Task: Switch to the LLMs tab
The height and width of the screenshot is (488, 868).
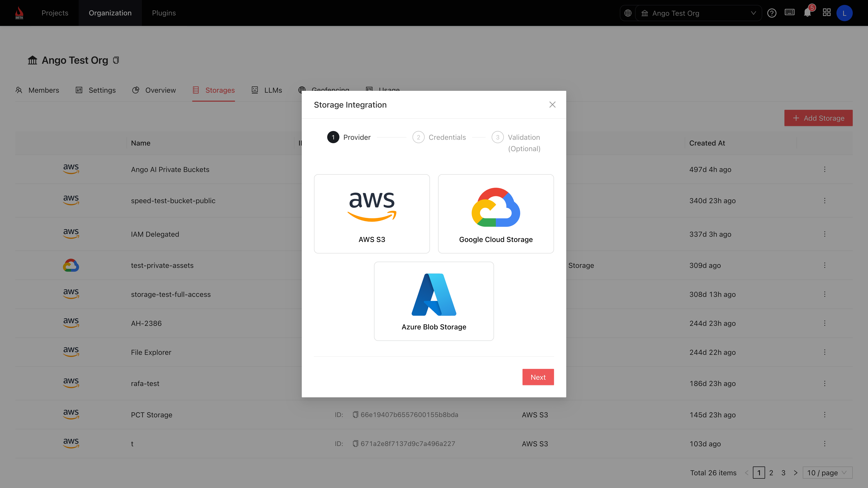Action: [267, 90]
